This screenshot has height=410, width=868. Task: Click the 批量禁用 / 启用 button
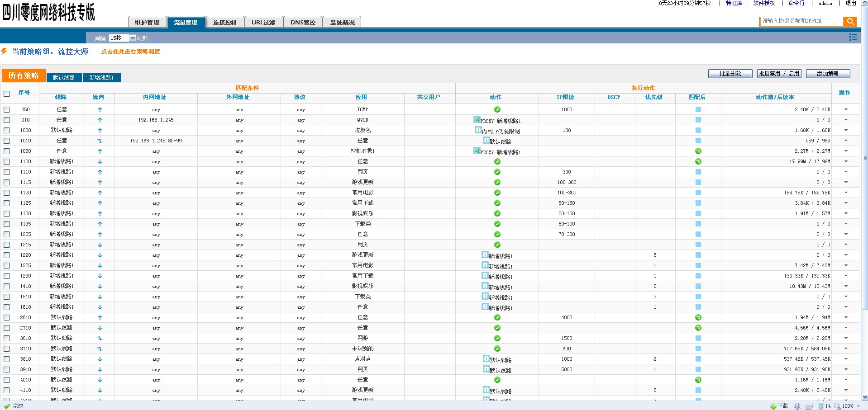[x=779, y=74]
